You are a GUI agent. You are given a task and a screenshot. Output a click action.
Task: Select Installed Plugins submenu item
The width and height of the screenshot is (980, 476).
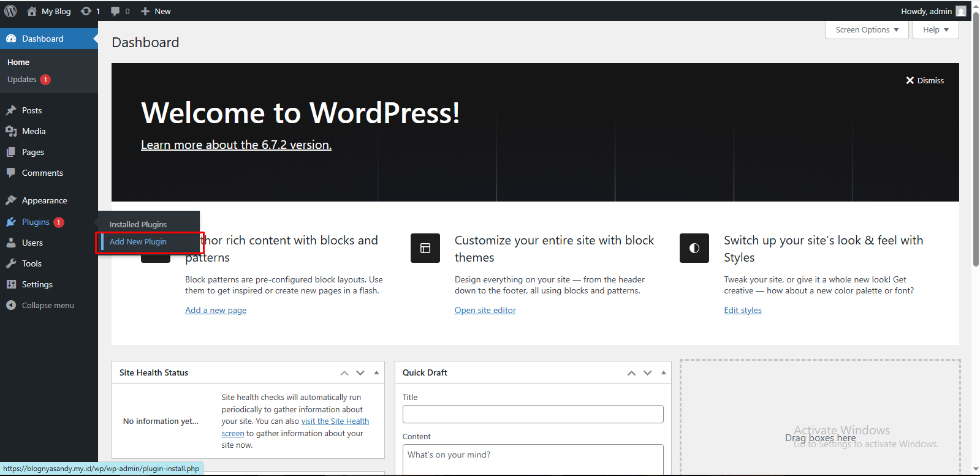(138, 225)
